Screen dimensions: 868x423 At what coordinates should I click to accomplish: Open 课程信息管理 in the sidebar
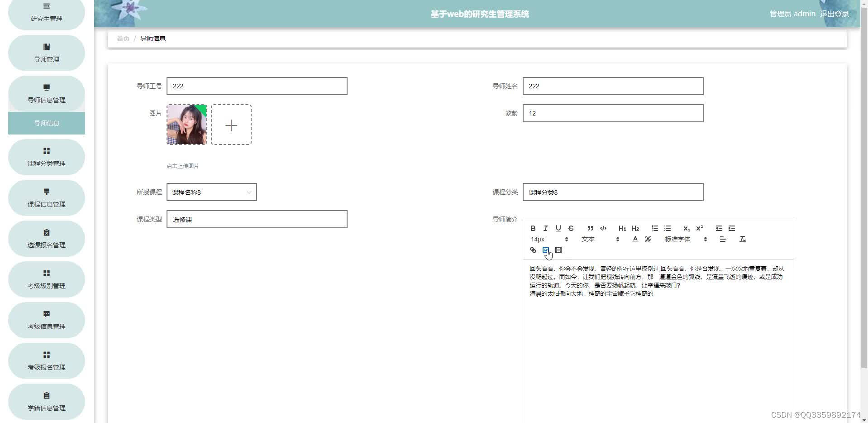pos(47,198)
